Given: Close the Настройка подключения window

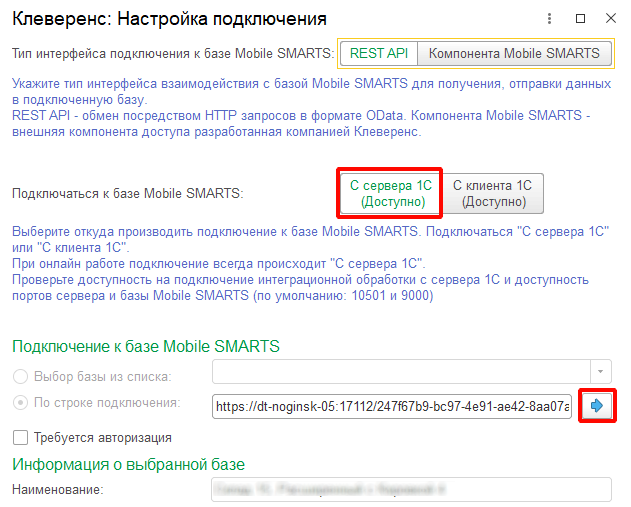Looking at the screenshot, I should pyautogui.click(x=611, y=19).
